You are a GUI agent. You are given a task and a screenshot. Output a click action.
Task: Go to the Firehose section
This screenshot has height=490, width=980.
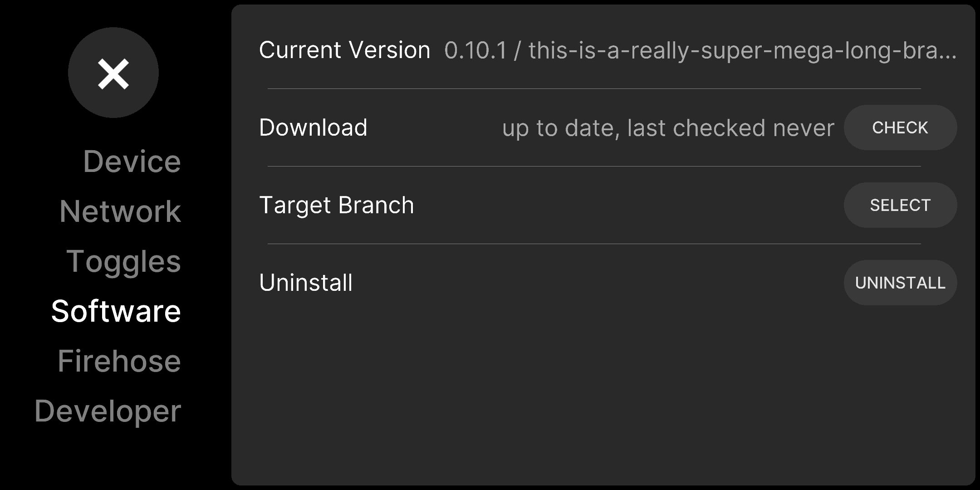119,361
